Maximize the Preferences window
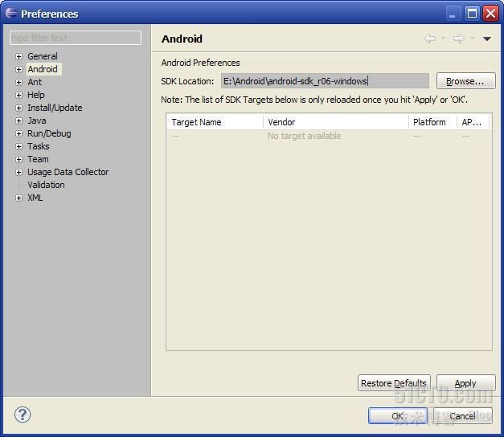504x437 pixels. [472, 14]
